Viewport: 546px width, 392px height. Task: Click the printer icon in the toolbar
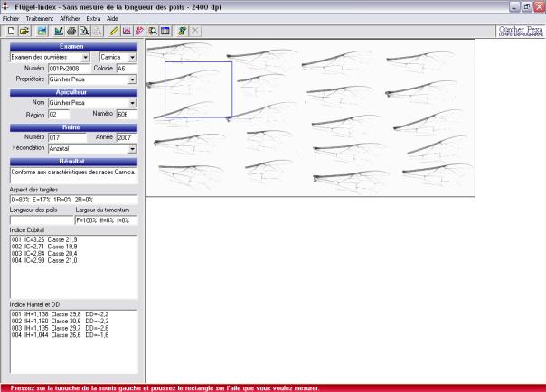(71, 31)
